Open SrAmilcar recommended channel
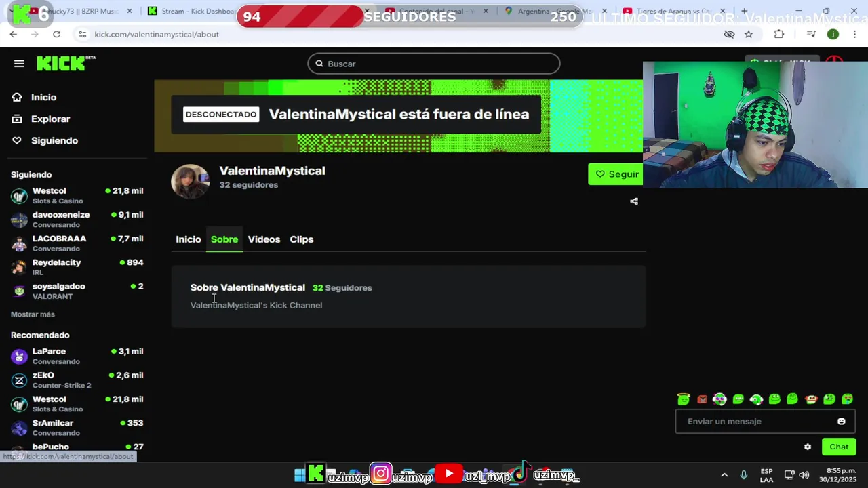 coord(77,428)
